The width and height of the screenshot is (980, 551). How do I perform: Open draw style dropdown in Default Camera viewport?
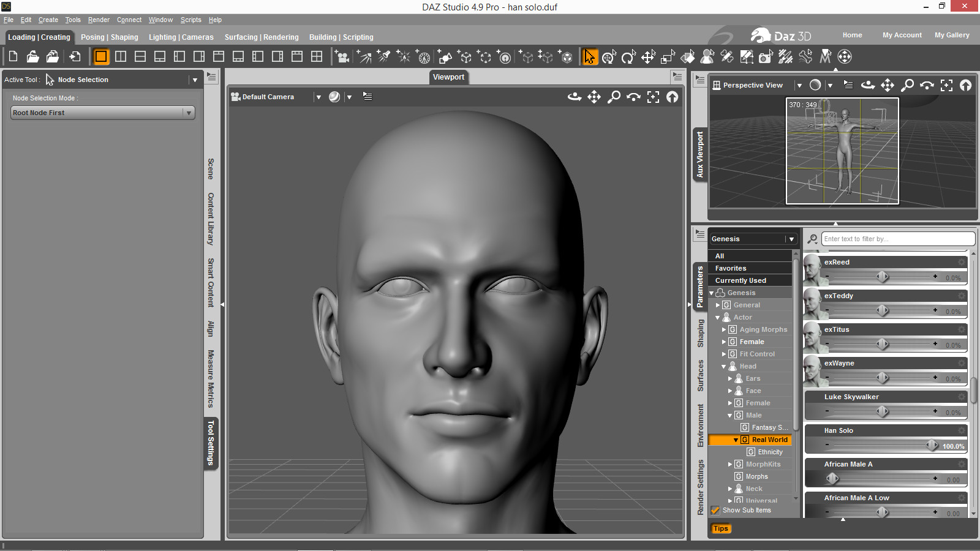click(349, 97)
